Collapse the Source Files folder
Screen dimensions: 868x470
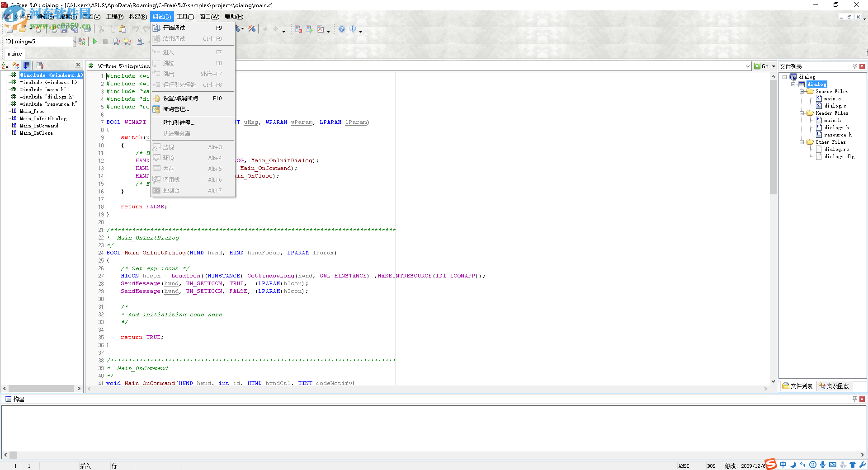tap(802, 92)
